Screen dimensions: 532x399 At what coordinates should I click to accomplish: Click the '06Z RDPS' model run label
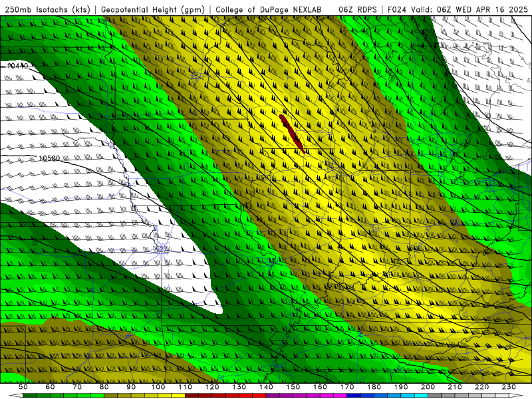(x=358, y=9)
